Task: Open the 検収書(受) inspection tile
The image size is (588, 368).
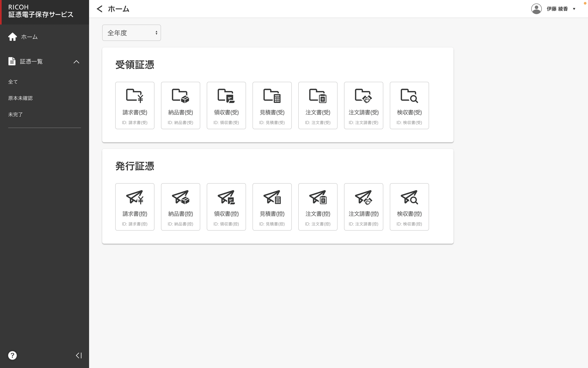Action: (x=409, y=105)
